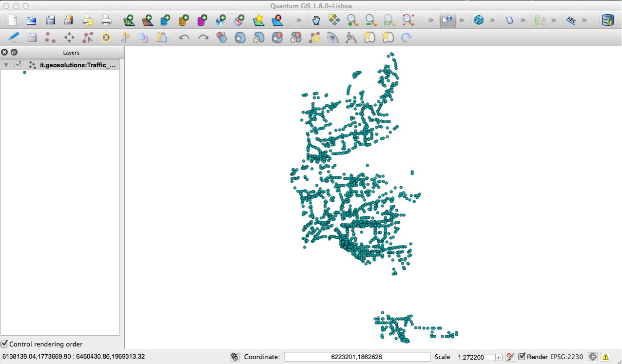Click the blue cube plugin icon
The height and width of the screenshot is (364, 622).
point(479,20)
